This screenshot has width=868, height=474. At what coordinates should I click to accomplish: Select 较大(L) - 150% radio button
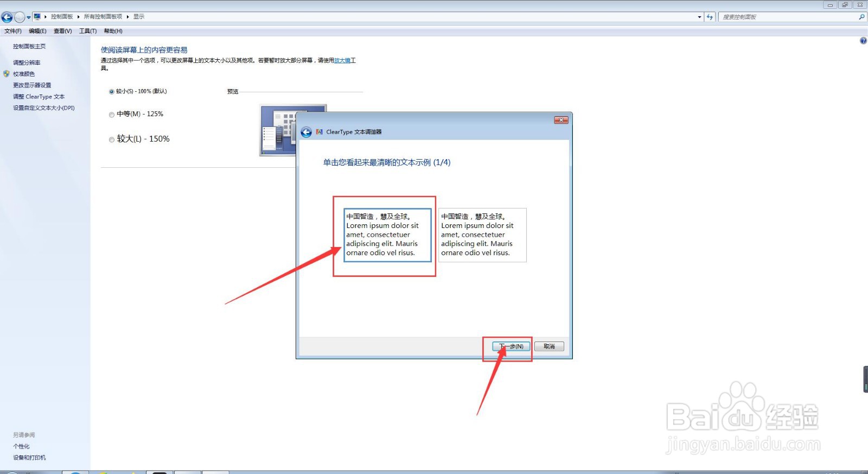coord(112,140)
